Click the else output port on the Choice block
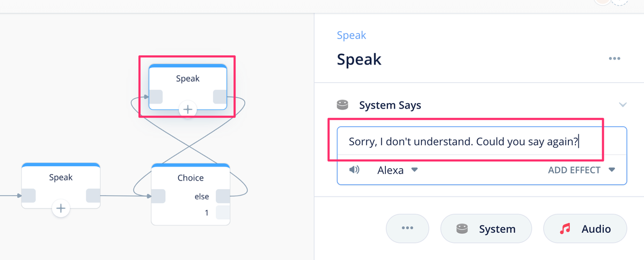The width and height of the screenshot is (644, 260). point(223,196)
